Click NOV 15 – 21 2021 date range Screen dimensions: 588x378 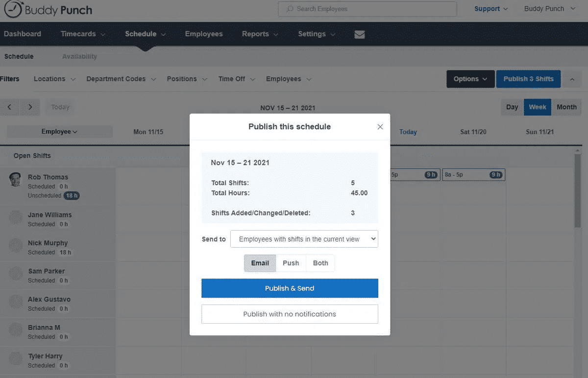point(288,108)
